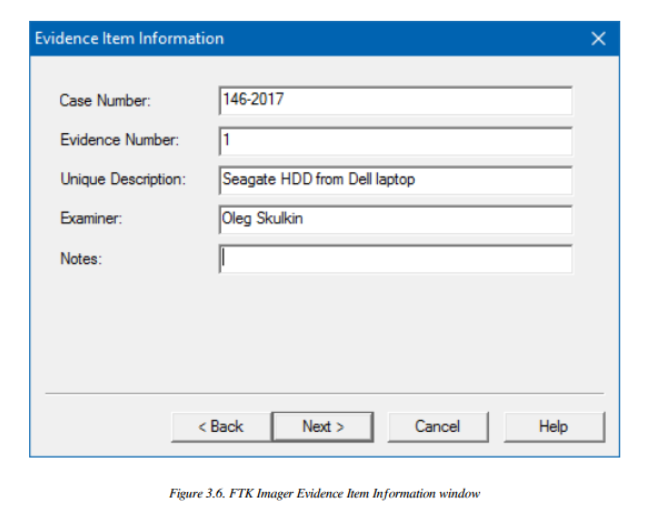Click the 'Evidence Item Information' title text
This screenshot has width=653, height=519.
[x=129, y=39]
